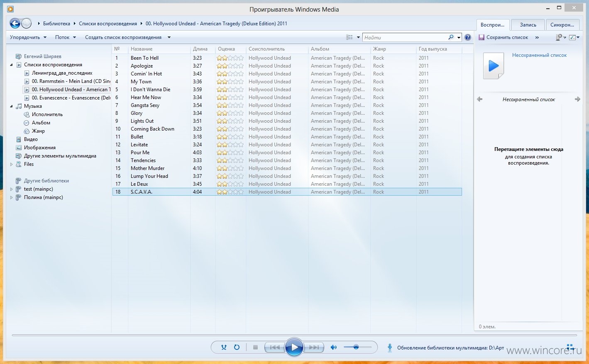
Task: Collapse the Музыка tree node
Action: click(x=11, y=106)
